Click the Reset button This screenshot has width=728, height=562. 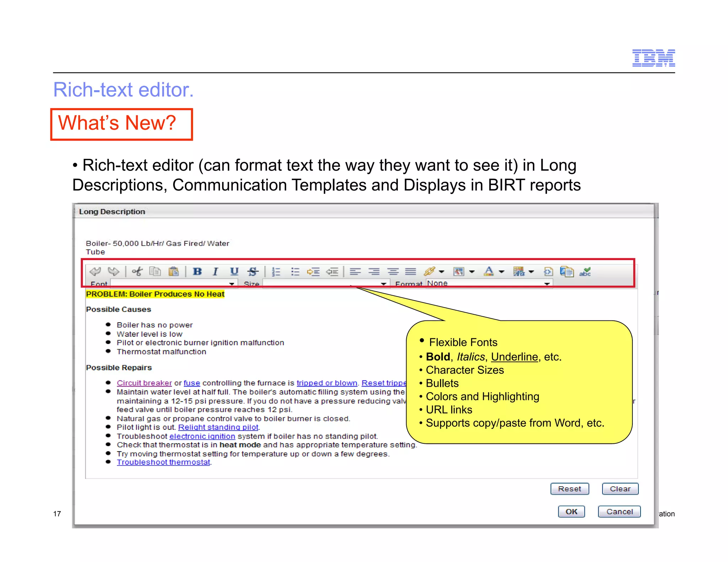tap(569, 489)
